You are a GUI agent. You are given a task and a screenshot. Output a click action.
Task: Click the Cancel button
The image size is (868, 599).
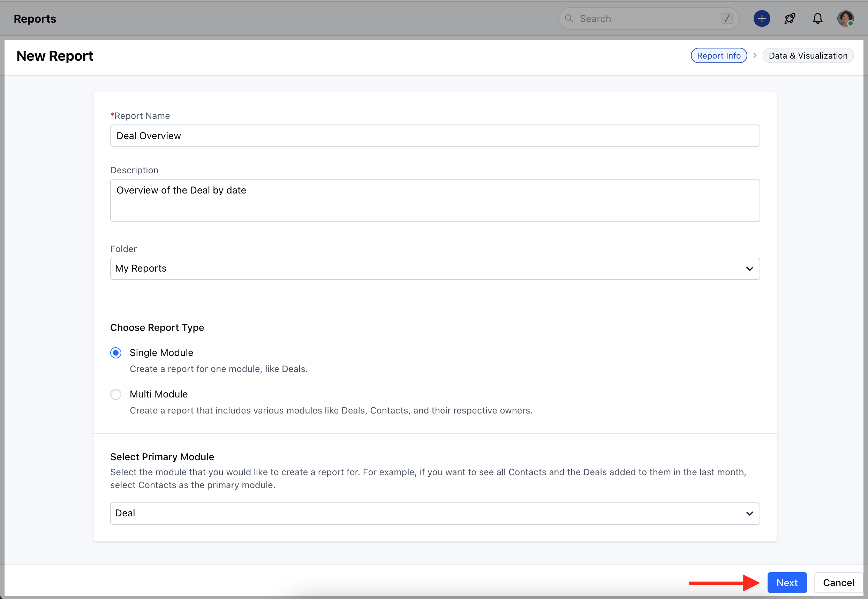pos(838,583)
